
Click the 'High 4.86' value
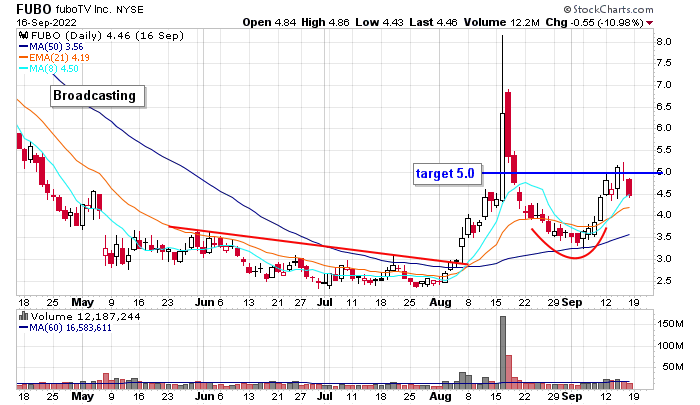tap(325, 22)
